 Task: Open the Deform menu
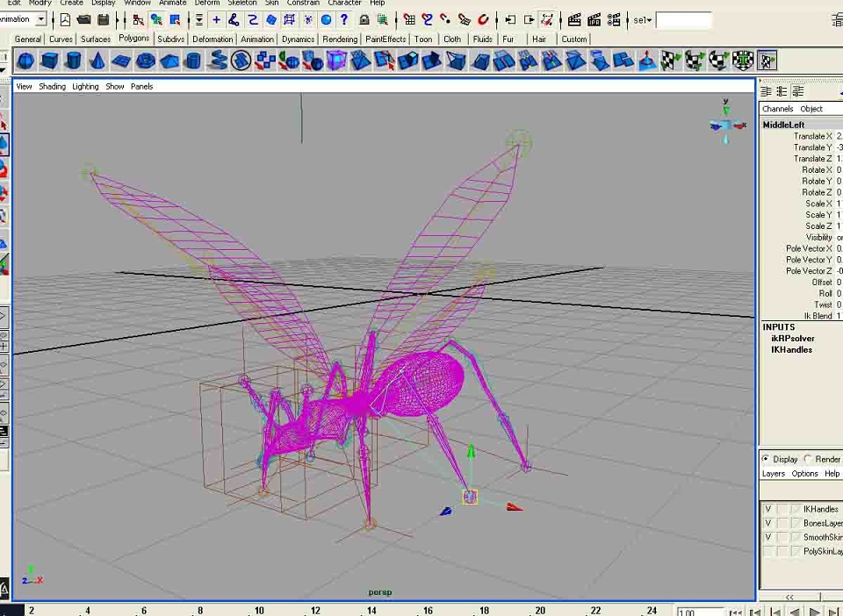[x=207, y=3]
